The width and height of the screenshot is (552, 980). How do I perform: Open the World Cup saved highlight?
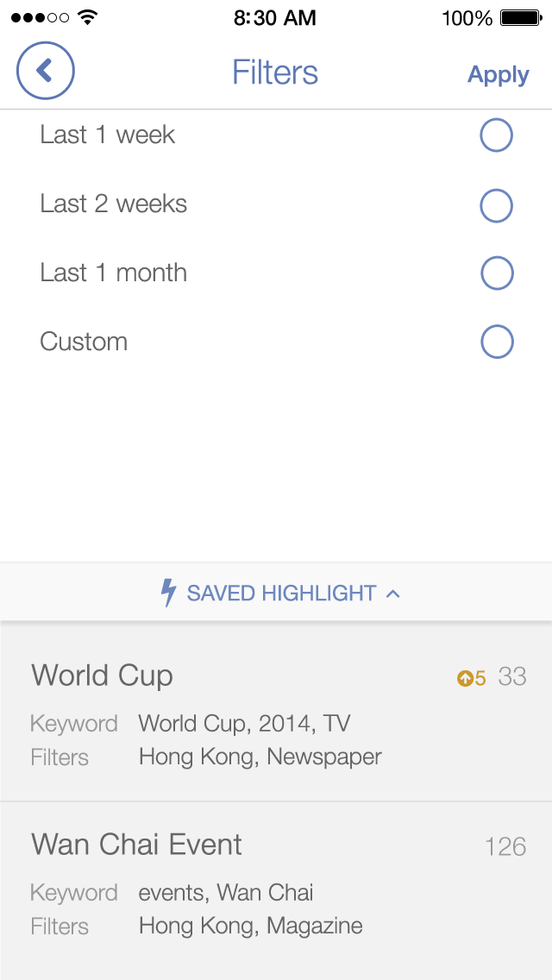[x=102, y=675]
